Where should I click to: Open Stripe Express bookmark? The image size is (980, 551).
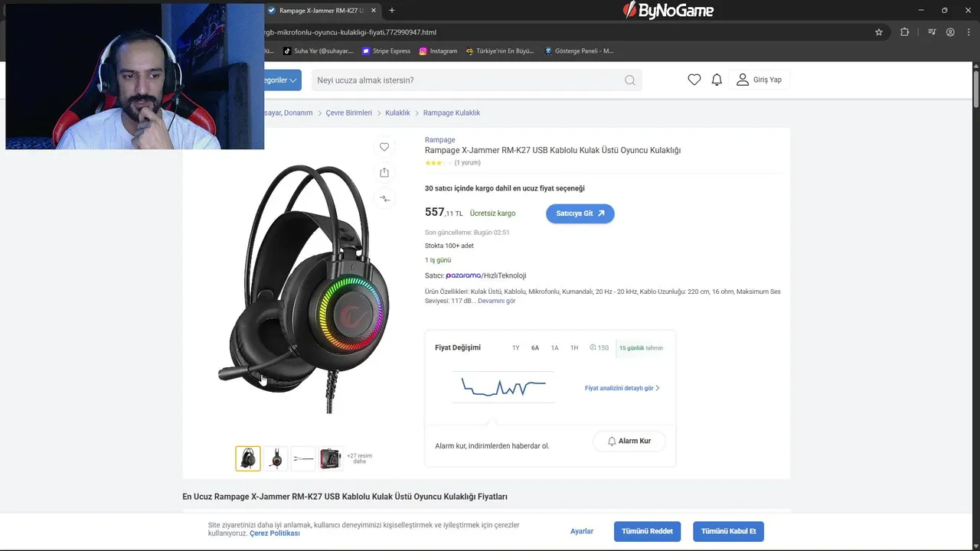coord(387,51)
